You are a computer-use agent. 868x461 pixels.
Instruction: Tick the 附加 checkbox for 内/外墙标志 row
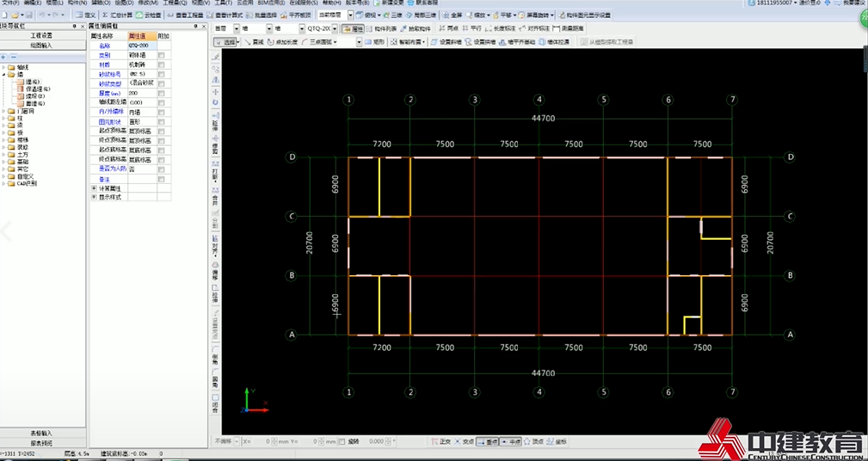click(x=161, y=112)
